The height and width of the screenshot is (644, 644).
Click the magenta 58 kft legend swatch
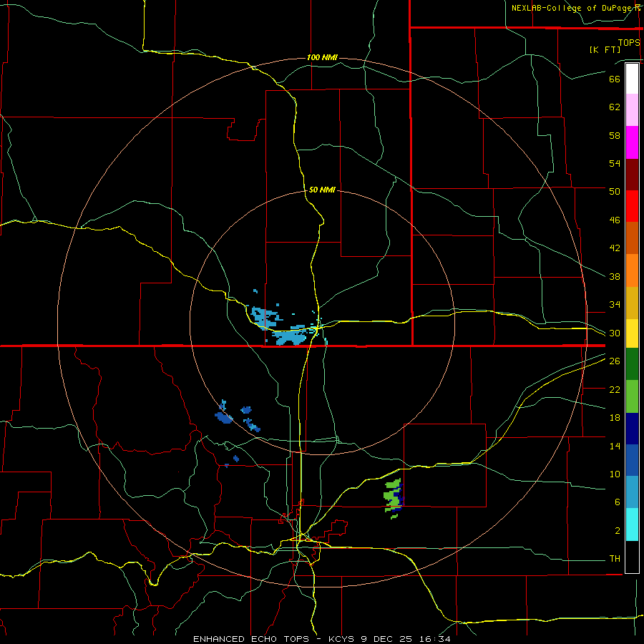(632, 142)
